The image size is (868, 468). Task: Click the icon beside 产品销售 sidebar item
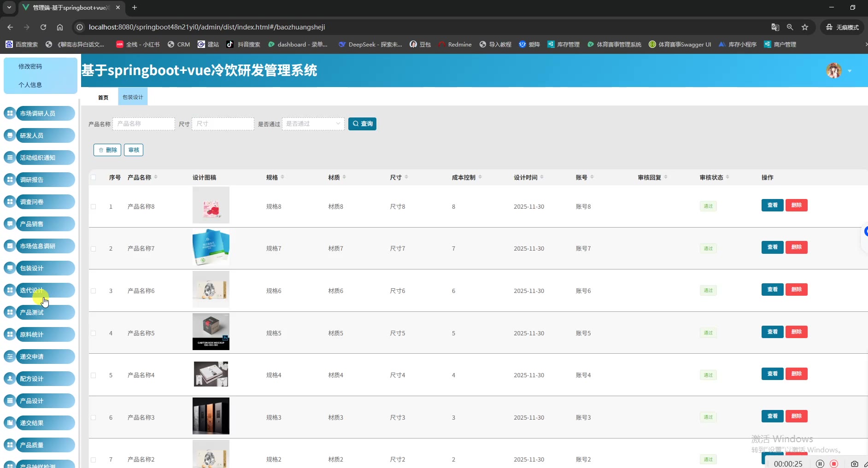(x=10, y=224)
